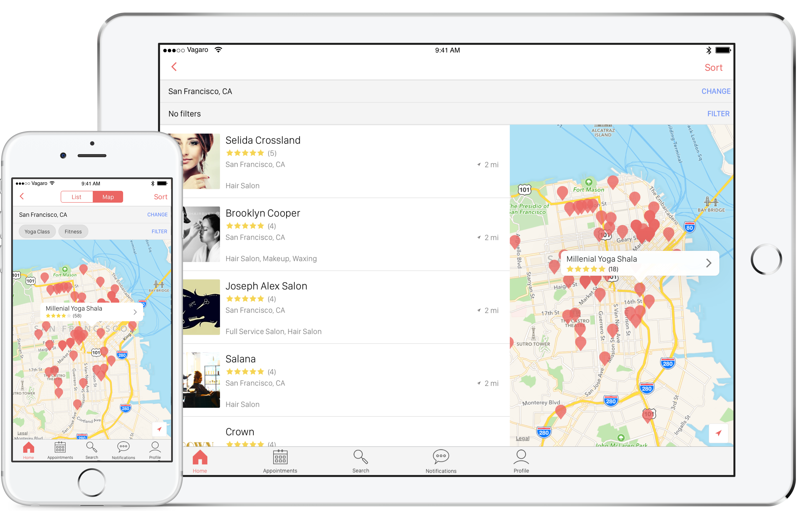Remove the Yoga Class filter chip
Image resolution: width=812 pixels, height=520 pixels.
(x=37, y=232)
